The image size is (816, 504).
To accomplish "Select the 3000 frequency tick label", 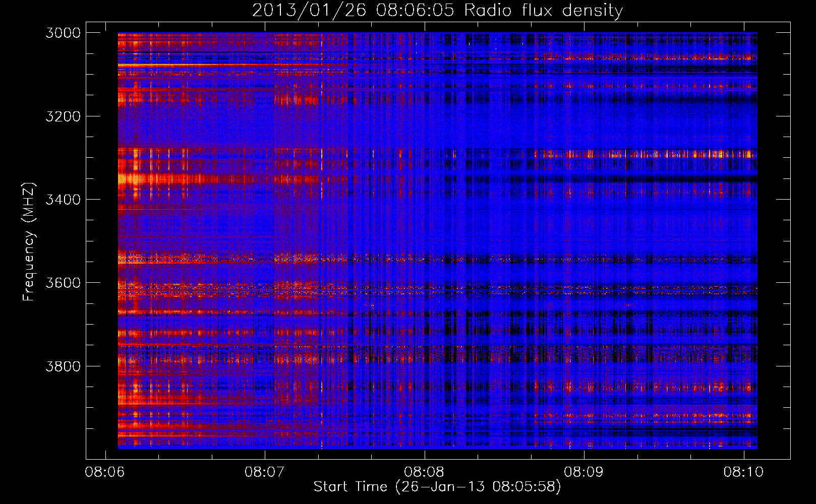I will tap(63, 33).
